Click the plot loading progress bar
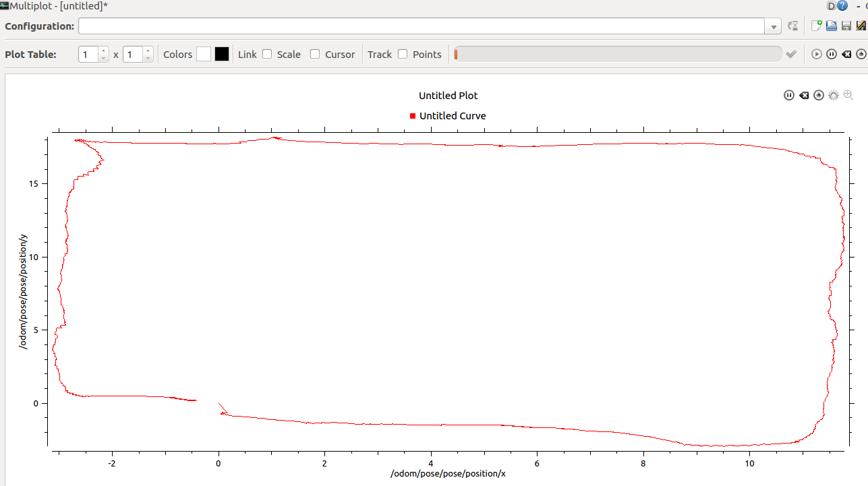 tap(618, 55)
